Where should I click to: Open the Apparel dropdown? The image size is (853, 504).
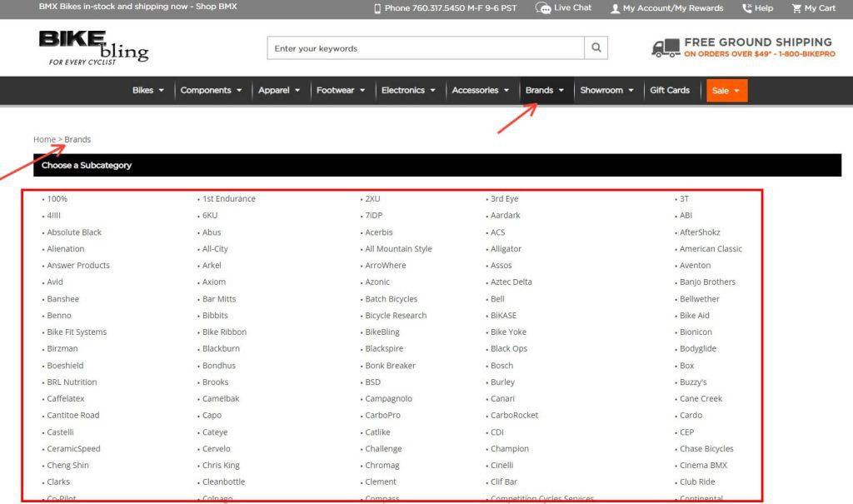point(279,90)
